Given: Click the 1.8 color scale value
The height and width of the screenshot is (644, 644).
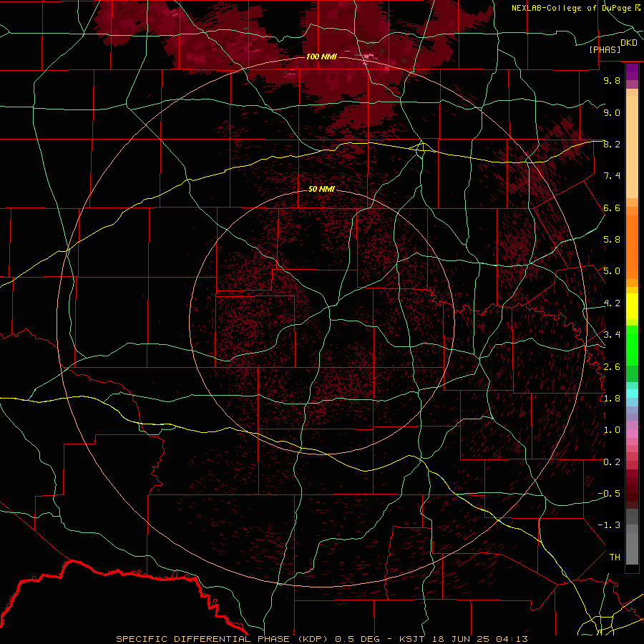Looking at the screenshot, I should pyautogui.click(x=612, y=399).
